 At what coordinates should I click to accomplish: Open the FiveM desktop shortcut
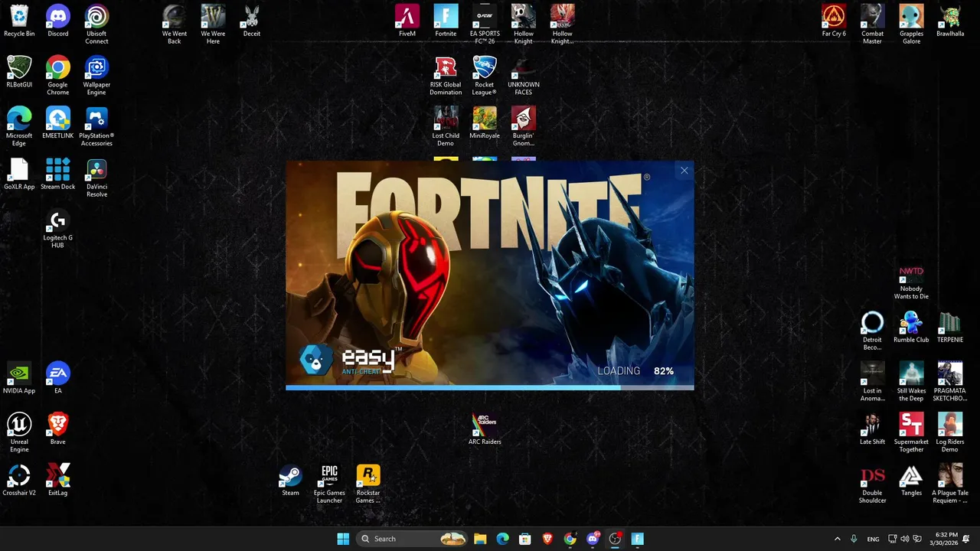[x=407, y=21]
